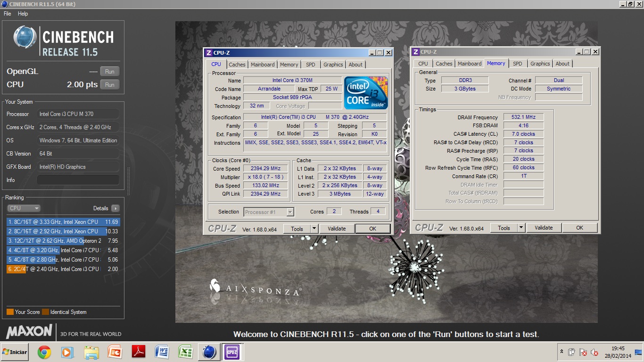Open Mainboard tab in left CPU-Z window
Viewport: 644px width, 362px height.
(x=263, y=65)
